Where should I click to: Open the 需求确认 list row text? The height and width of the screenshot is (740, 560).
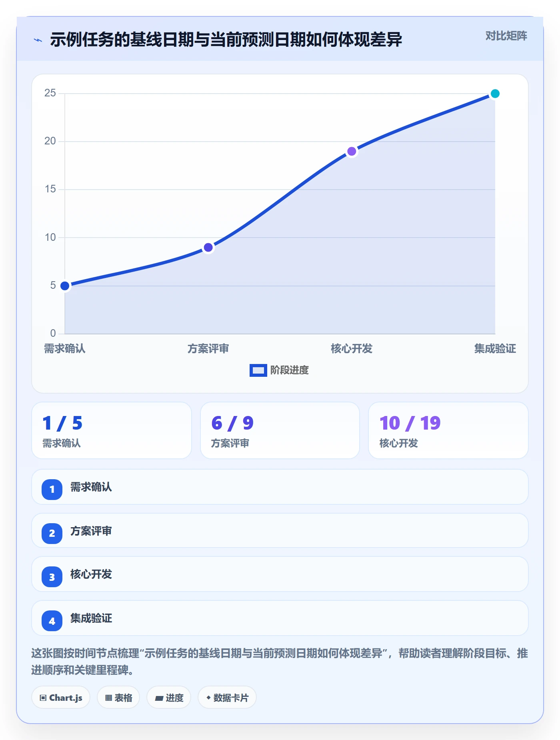[91, 487]
